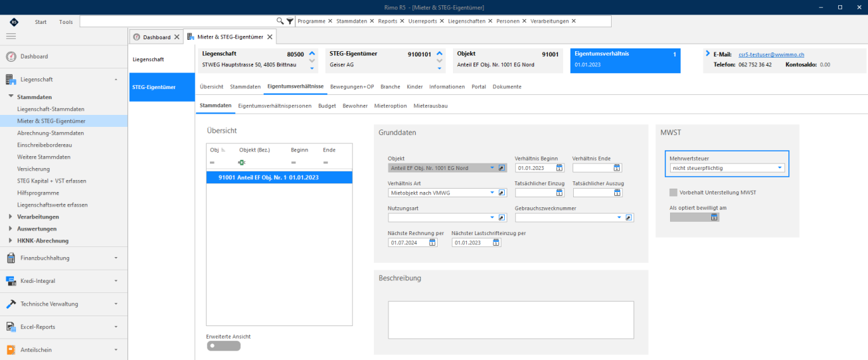The height and width of the screenshot is (360, 868).
Task: Expand the HKNK-Abrechnung tree node
Action: 11,240
